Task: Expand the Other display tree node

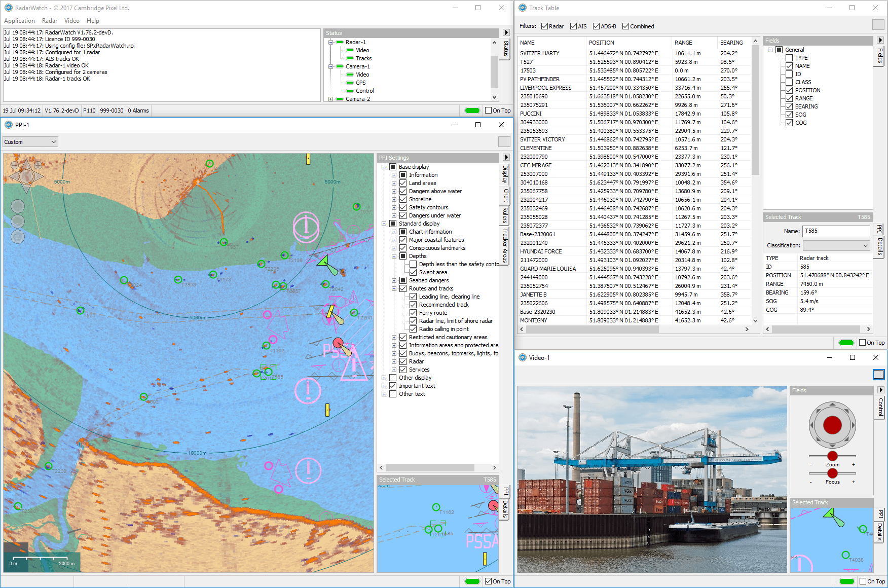Action: 384,378
